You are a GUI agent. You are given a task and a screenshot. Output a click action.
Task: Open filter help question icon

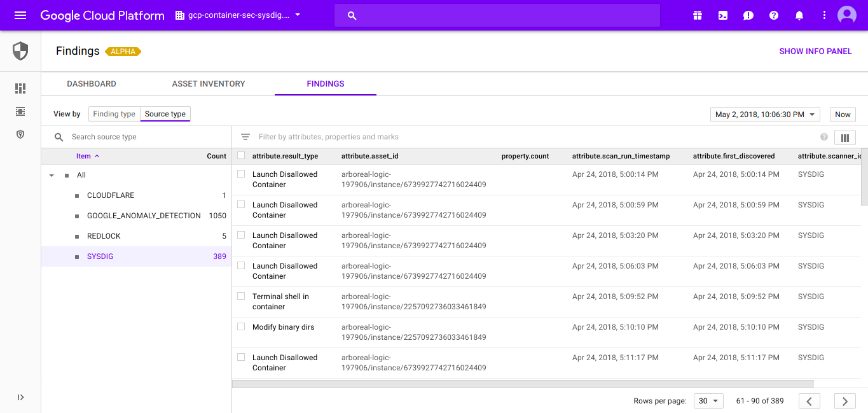[824, 137]
